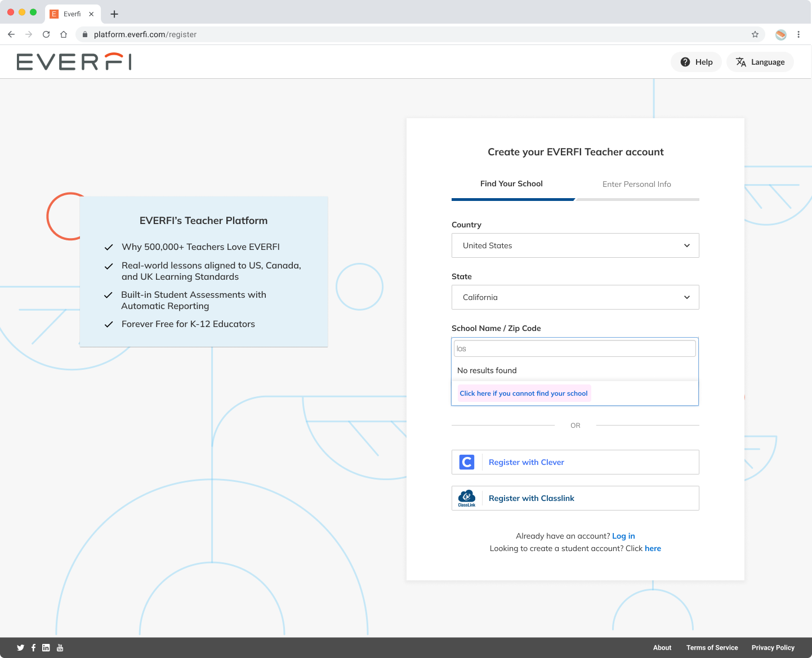Close the Everfi browser tab

[x=91, y=14]
